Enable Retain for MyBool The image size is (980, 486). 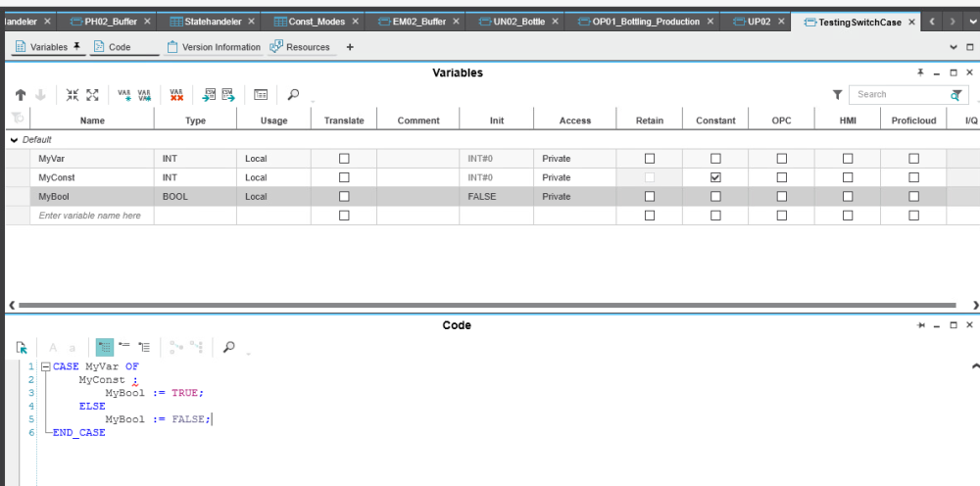[x=650, y=196]
